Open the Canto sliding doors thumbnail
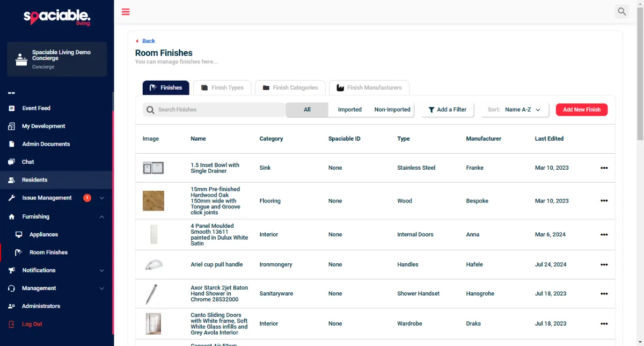The image size is (644, 346). click(153, 324)
